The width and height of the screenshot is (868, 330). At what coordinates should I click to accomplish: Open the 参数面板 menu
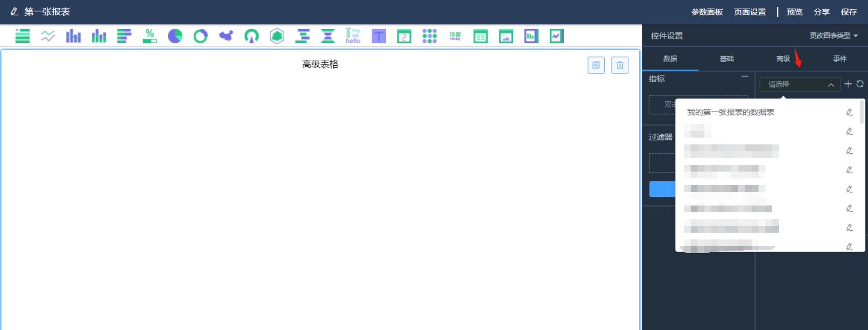707,12
